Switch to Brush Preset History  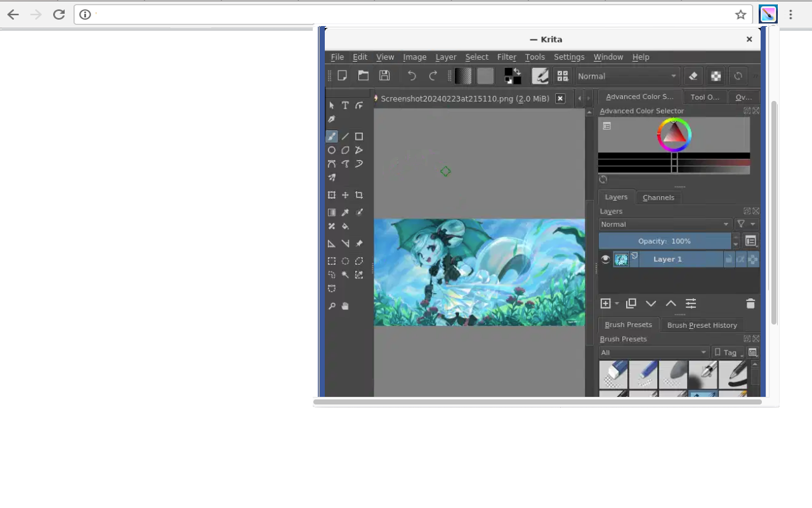pos(702,324)
